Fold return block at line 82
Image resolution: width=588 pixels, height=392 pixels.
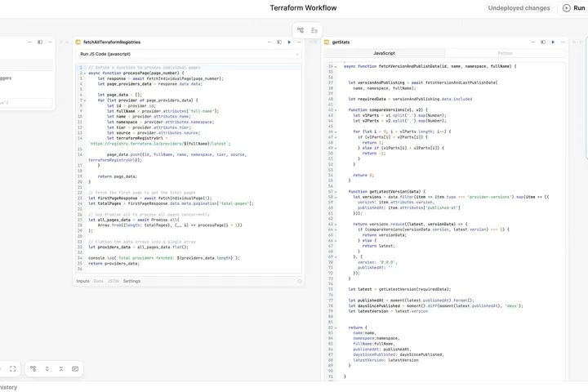click(x=336, y=327)
